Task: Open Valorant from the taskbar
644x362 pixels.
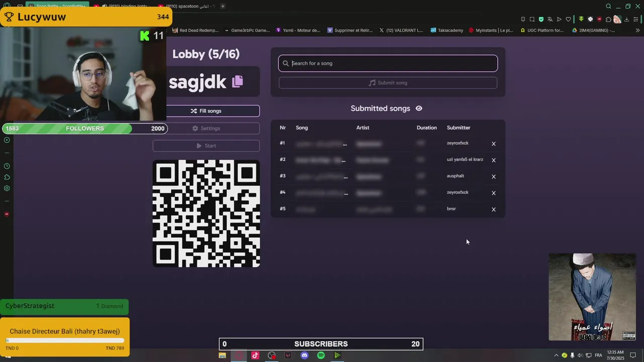Action: coord(288,355)
